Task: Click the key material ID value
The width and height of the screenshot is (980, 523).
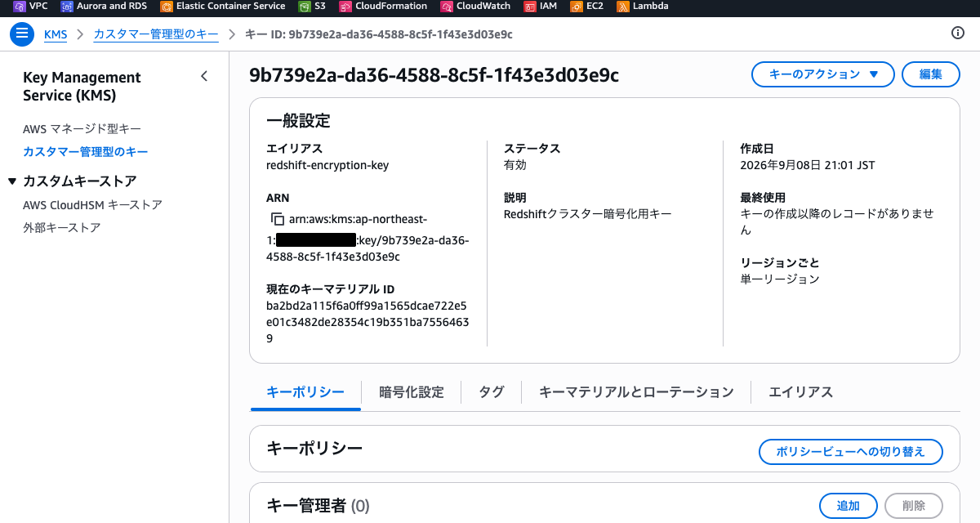Action: click(367, 322)
